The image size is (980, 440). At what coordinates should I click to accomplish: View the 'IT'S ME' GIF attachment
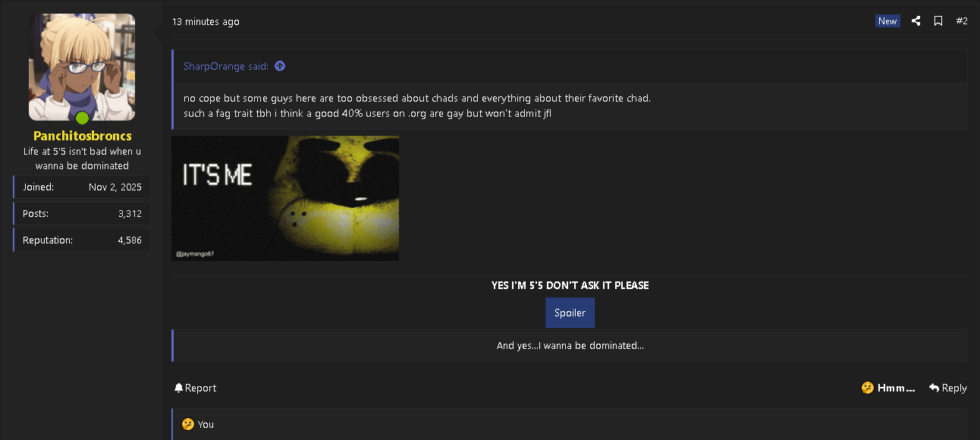coord(285,198)
